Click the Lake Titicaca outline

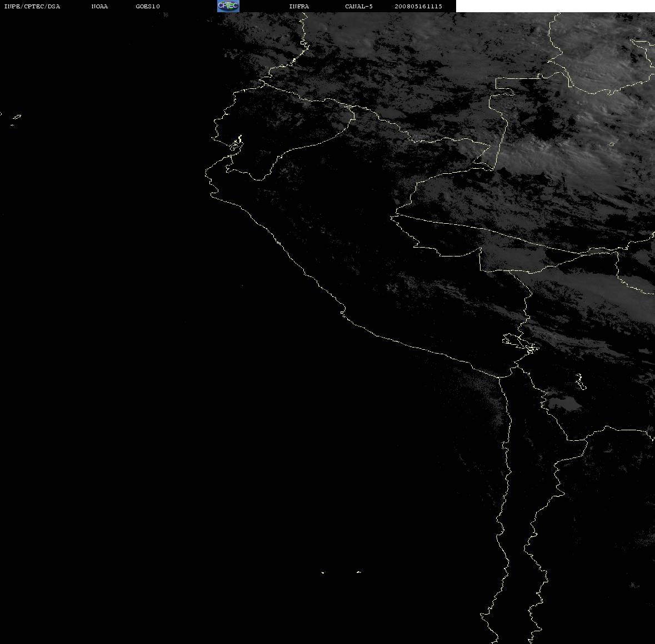pyautogui.click(x=521, y=343)
